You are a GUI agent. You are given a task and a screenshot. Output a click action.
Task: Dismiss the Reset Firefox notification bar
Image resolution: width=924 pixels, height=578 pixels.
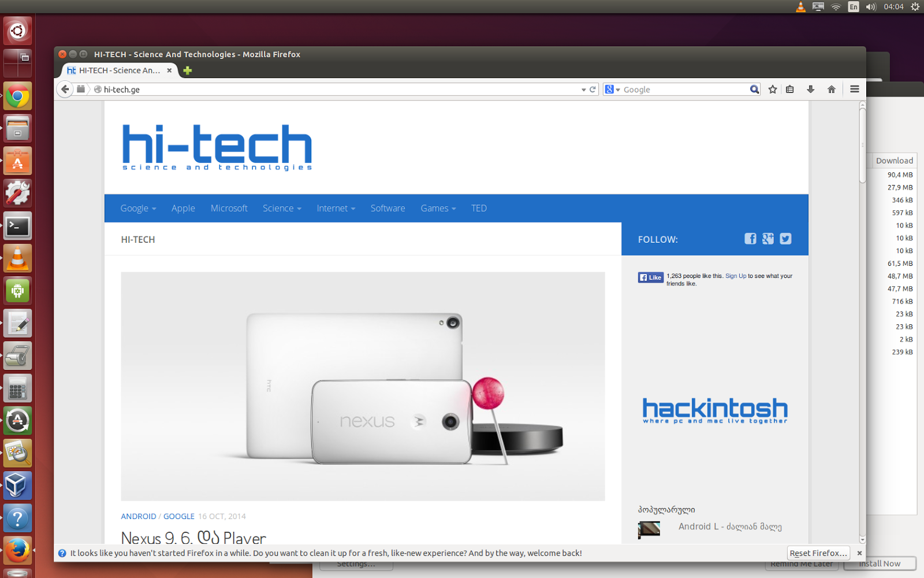click(859, 553)
